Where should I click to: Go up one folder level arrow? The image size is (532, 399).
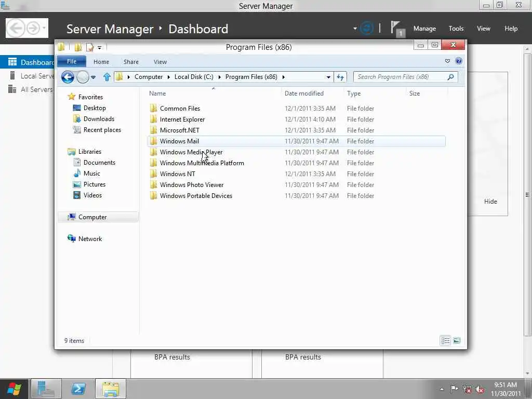107,77
